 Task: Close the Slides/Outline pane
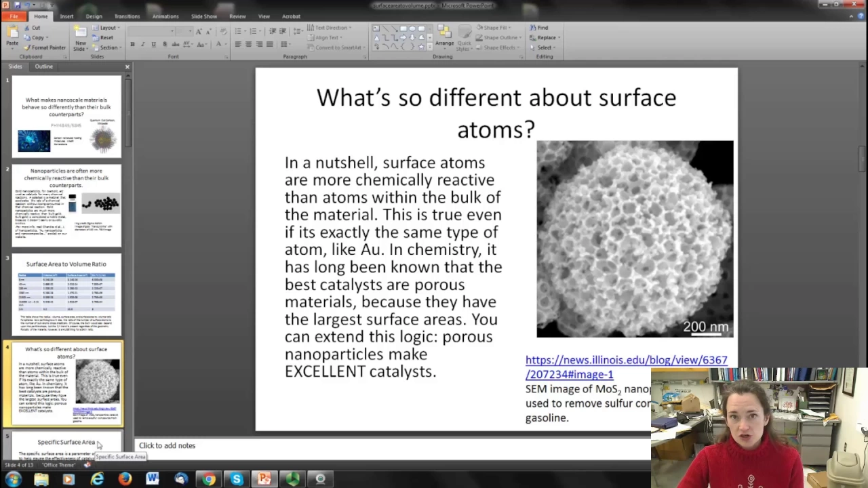[127, 66]
